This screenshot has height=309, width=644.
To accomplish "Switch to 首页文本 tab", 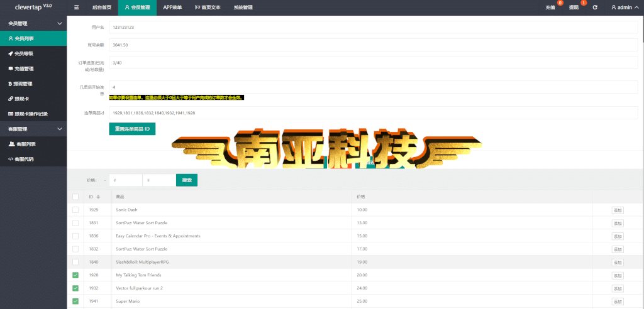I will pos(208,8).
